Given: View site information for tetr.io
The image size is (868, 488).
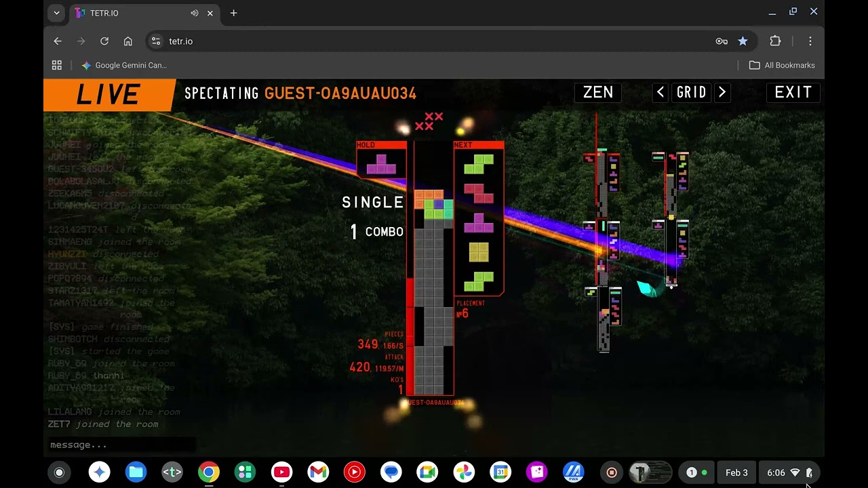Looking at the screenshot, I should [156, 41].
